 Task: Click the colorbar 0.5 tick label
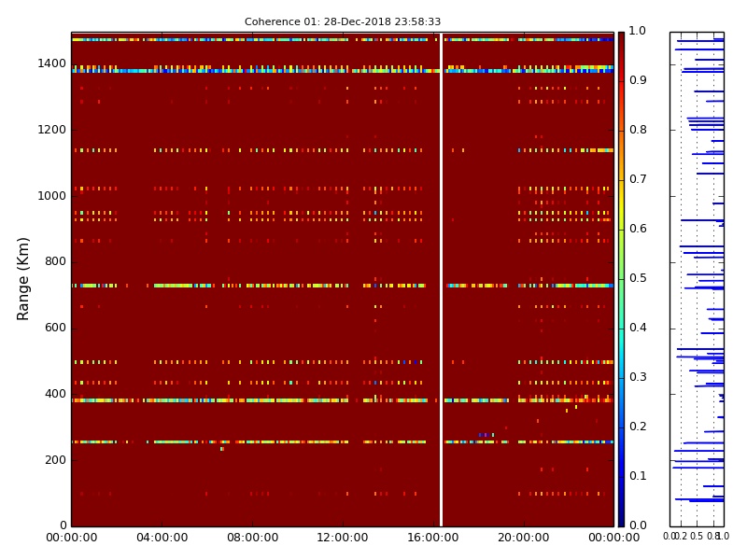[638, 278]
